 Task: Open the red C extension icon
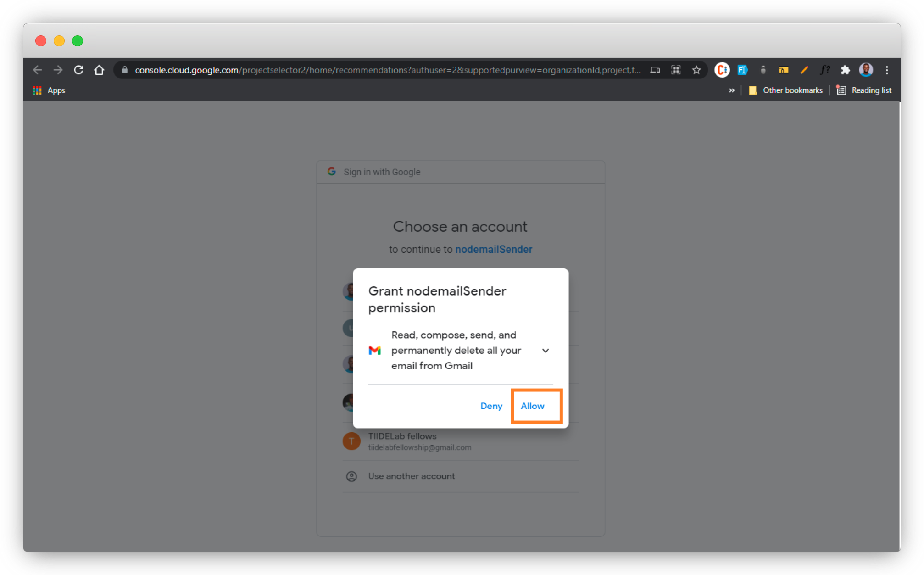click(722, 70)
